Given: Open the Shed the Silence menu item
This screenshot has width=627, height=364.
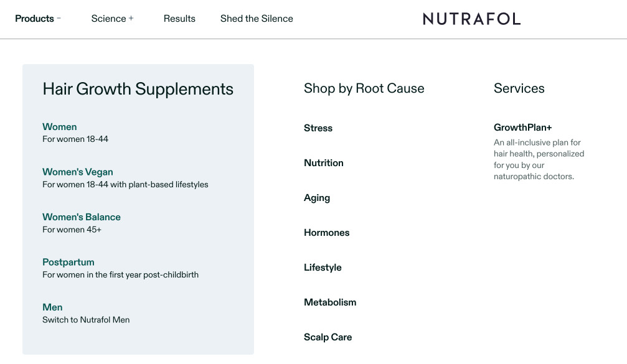Looking at the screenshot, I should [257, 19].
